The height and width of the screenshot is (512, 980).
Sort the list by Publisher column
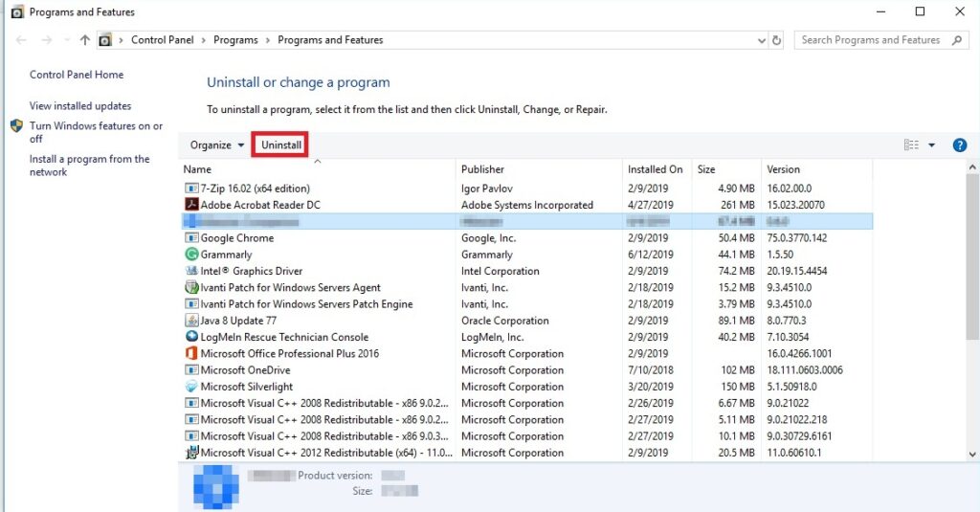482,169
